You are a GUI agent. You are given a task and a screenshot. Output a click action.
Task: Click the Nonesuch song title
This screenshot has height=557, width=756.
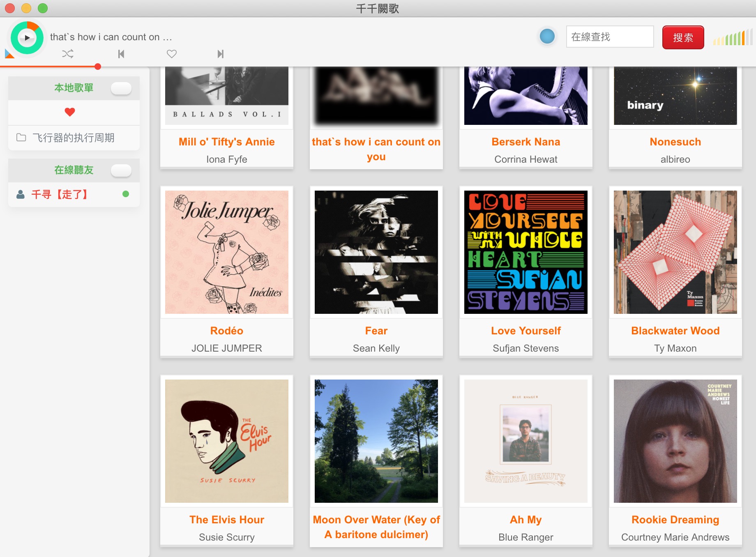click(x=675, y=142)
